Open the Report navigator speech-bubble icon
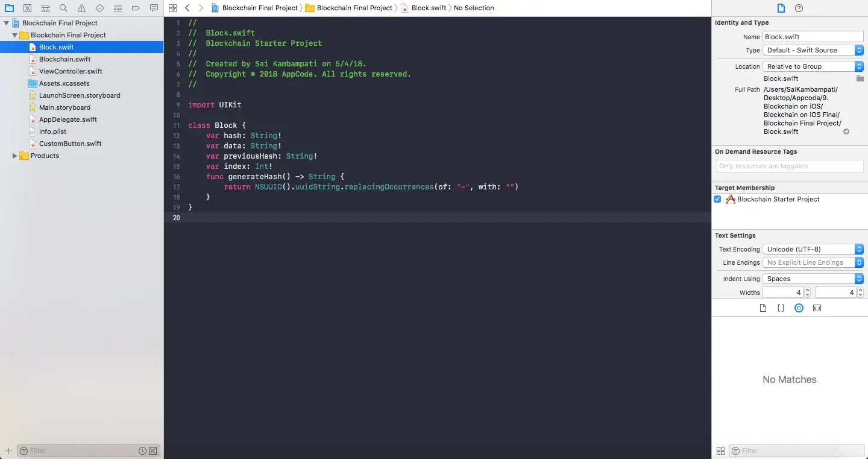868x459 pixels. pyautogui.click(x=154, y=8)
